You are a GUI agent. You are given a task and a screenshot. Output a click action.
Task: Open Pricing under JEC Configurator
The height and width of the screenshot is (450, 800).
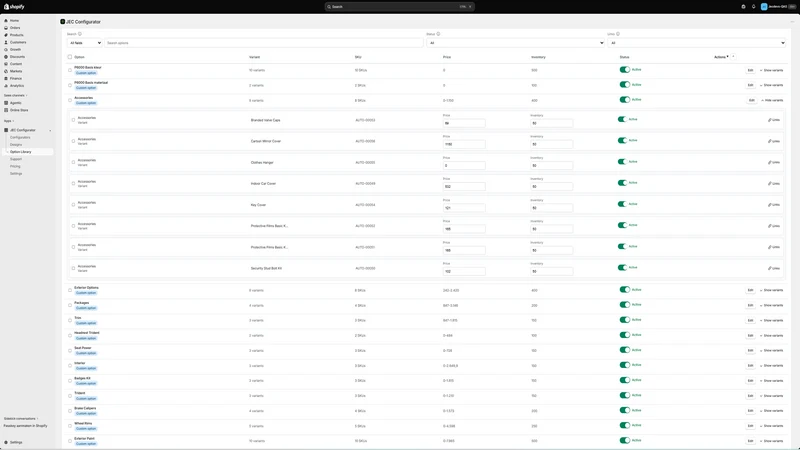click(x=15, y=166)
